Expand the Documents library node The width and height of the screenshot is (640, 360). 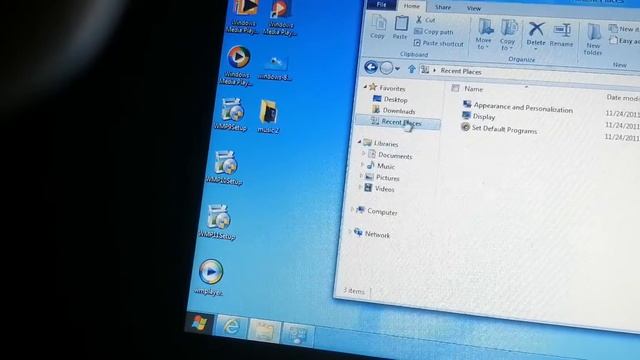[x=363, y=153]
